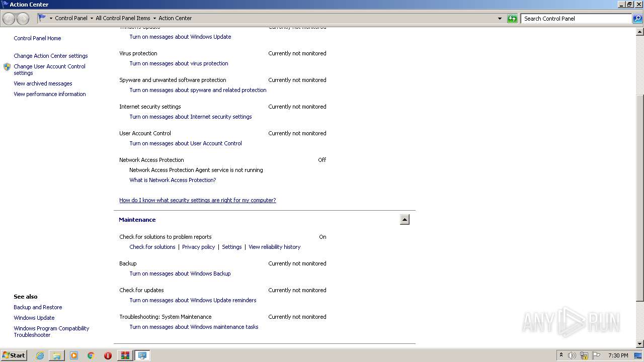Open the Opera browser taskbar icon
The height and width of the screenshot is (362, 644).
click(x=108, y=355)
